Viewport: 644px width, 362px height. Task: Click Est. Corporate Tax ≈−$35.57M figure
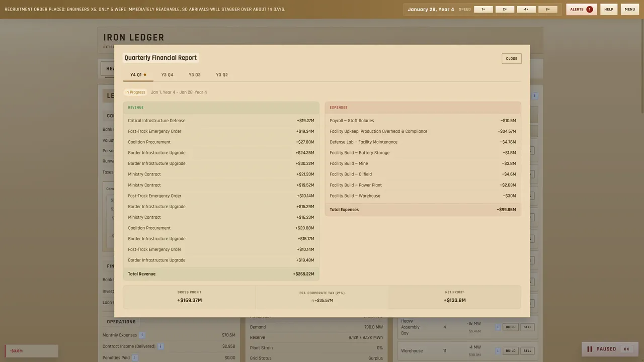tap(322, 301)
